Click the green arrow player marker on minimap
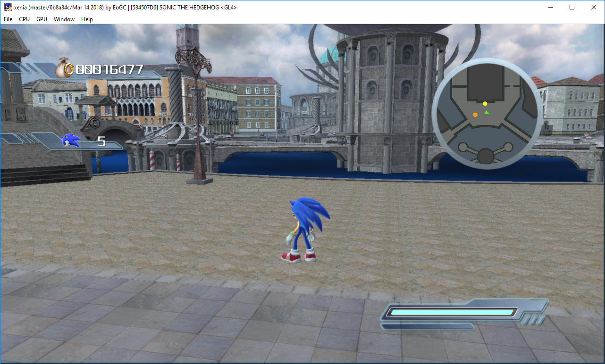 click(487, 112)
